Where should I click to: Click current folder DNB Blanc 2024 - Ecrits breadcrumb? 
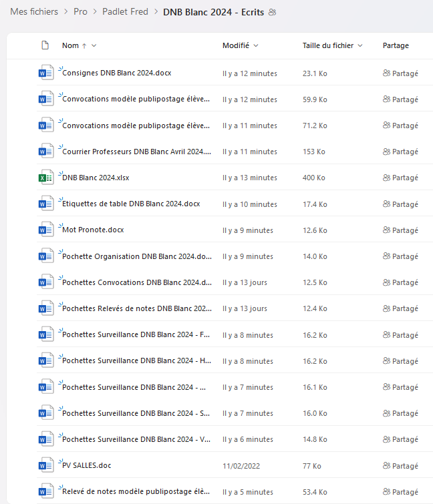click(x=213, y=12)
